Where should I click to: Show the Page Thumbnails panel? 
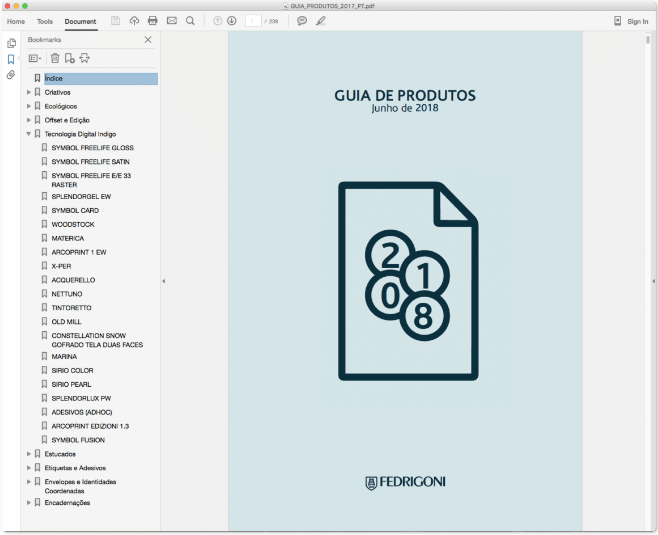11,43
